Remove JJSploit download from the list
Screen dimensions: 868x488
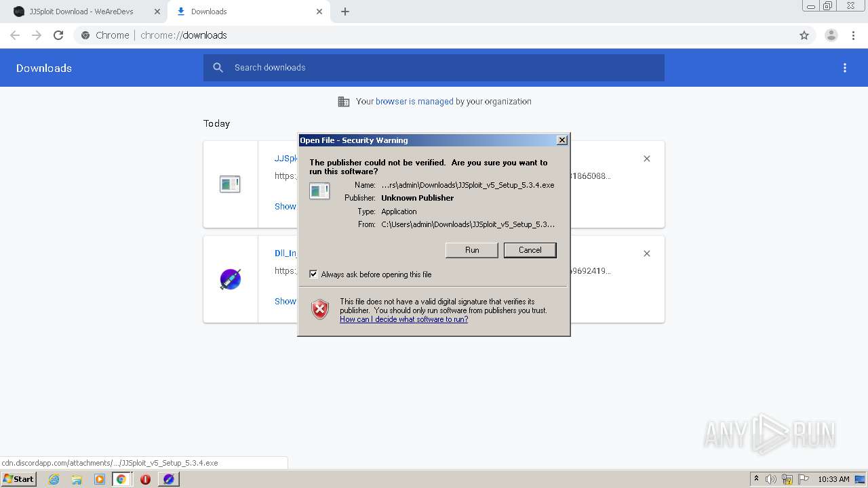647,159
